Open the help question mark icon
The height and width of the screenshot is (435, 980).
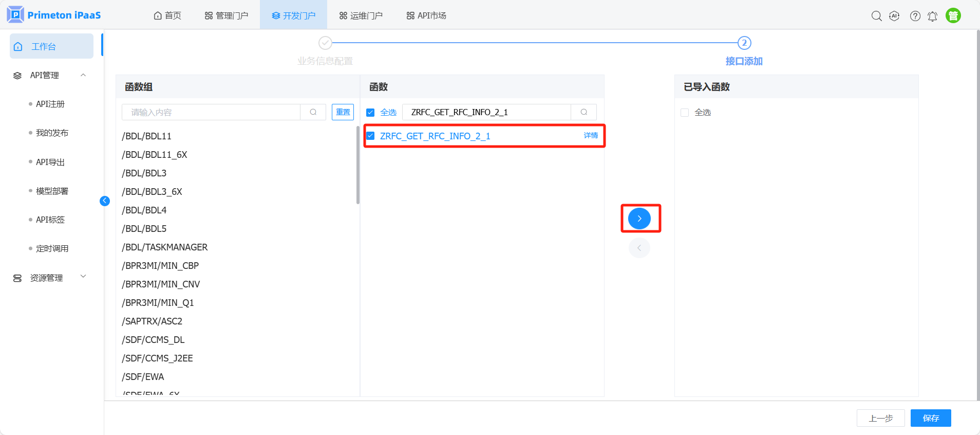(915, 16)
